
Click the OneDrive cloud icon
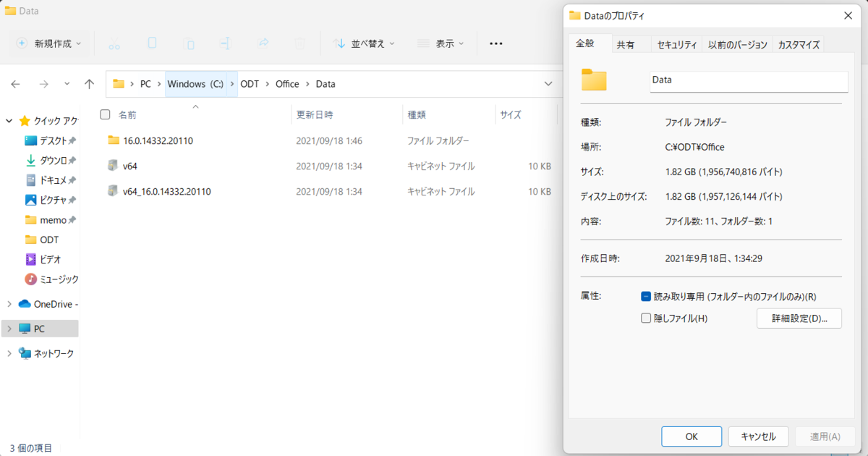(x=25, y=304)
